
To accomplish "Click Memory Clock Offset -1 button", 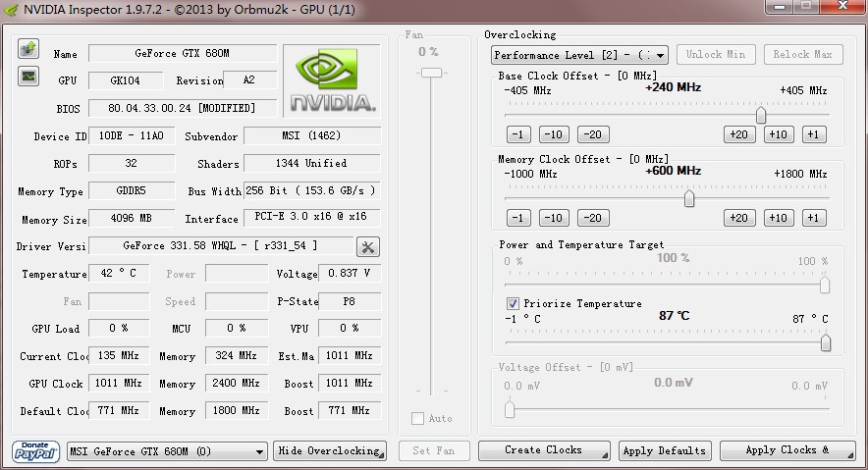I will pyautogui.click(x=518, y=218).
